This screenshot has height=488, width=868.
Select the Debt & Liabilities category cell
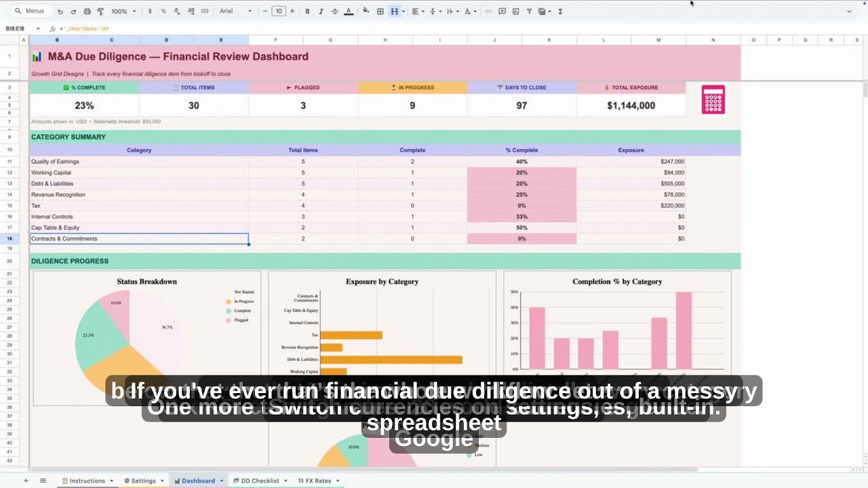[x=139, y=184]
